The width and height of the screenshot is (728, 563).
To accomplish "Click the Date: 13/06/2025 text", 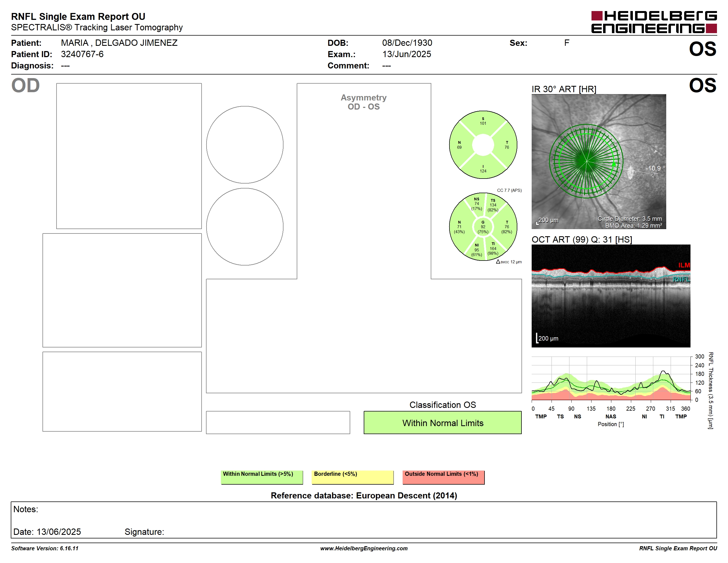I will pyautogui.click(x=47, y=532).
